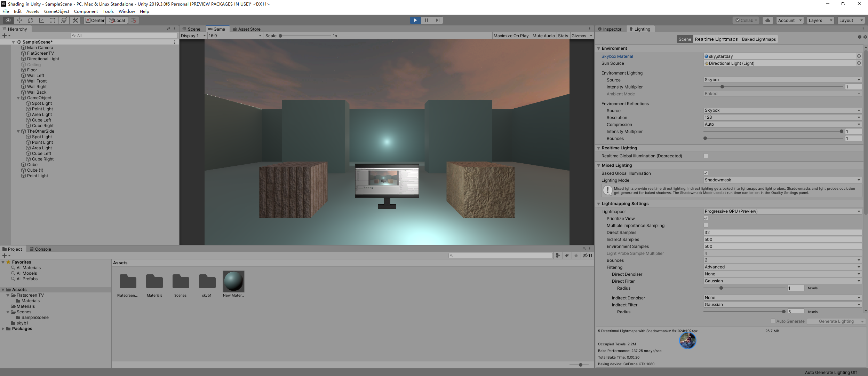Open the Component menu
Viewport: 868px width, 376px height.
pos(86,11)
